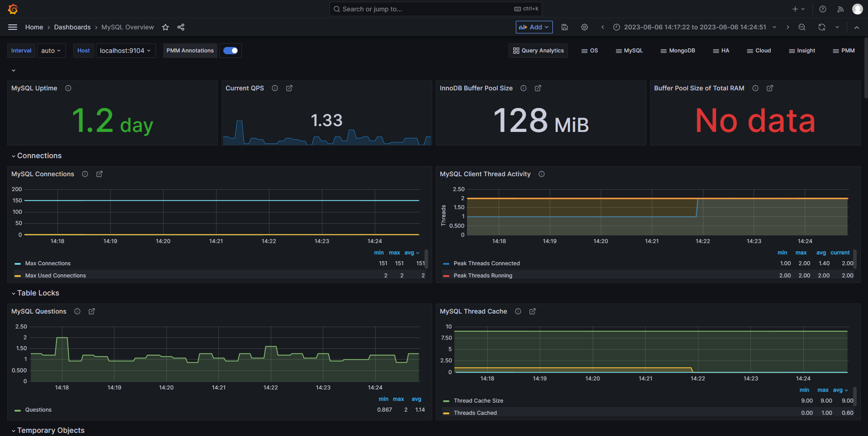Open the MongoDB dashboards menu
Image resolution: width=868 pixels, height=436 pixels.
click(x=678, y=51)
